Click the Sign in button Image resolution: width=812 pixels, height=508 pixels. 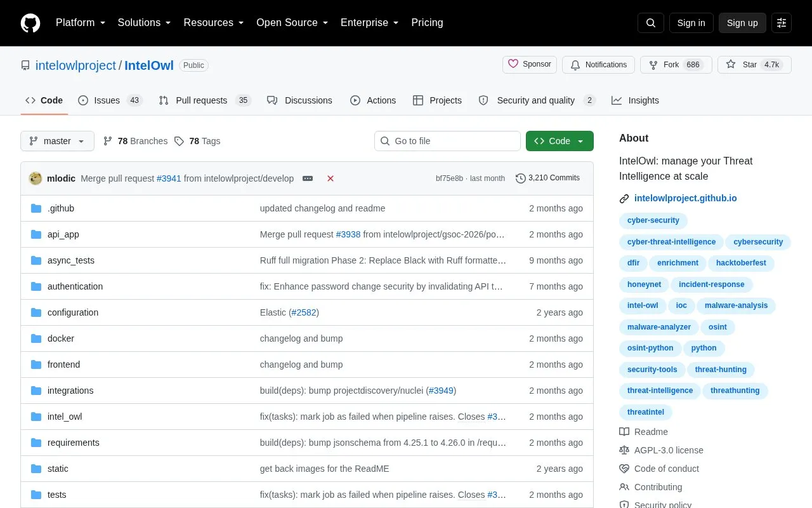click(691, 23)
